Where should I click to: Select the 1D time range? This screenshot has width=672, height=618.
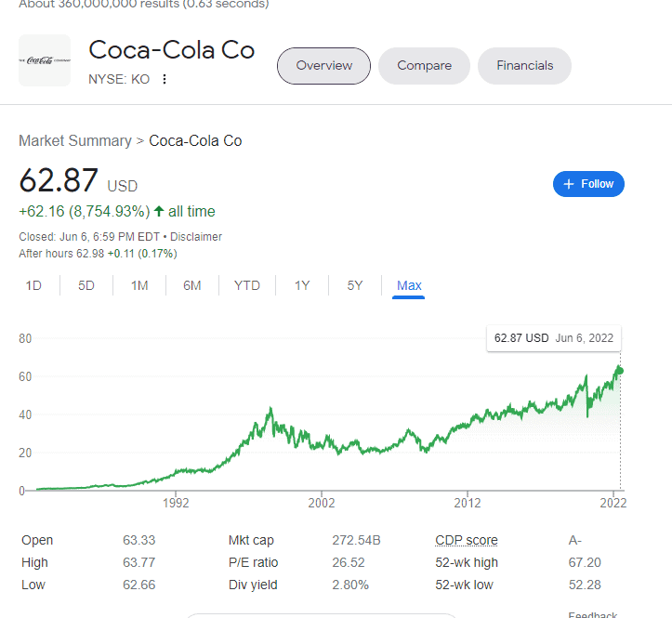[x=33, y=286]
